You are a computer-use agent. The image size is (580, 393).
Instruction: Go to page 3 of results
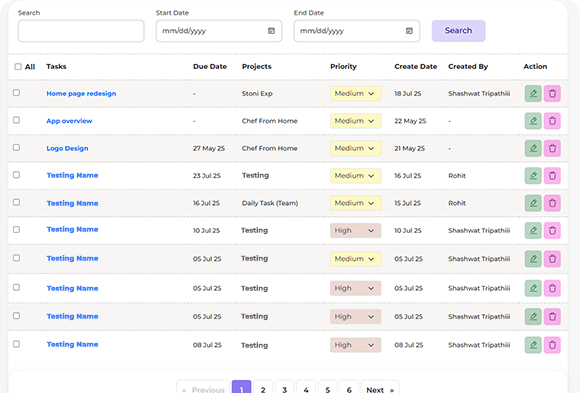(x=284, y=389)
